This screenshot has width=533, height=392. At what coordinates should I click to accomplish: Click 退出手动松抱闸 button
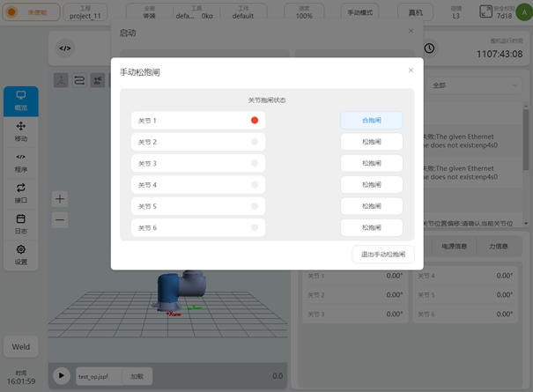point(383,254)
